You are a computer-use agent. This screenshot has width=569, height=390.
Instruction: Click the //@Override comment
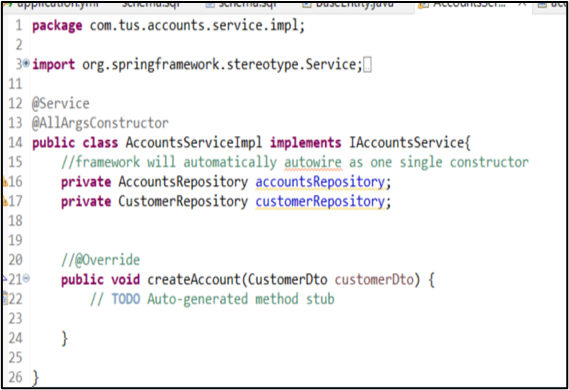click(100, 260)
